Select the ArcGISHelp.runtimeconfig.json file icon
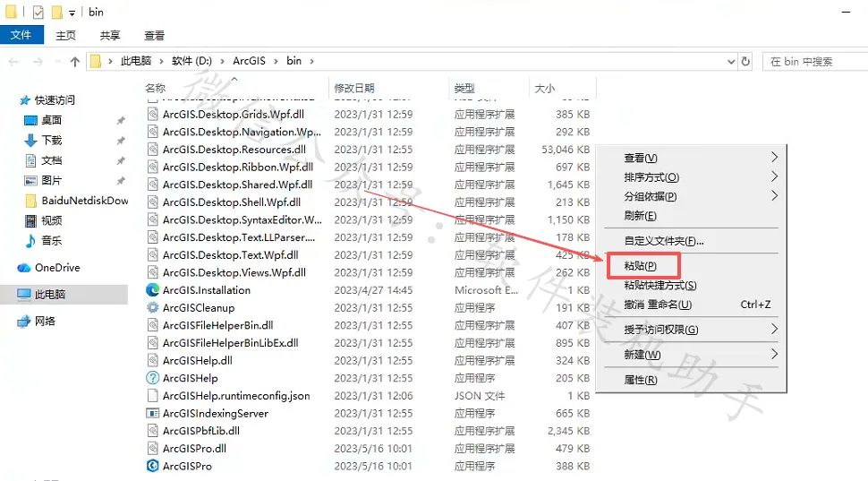 [x=152, y=396]
